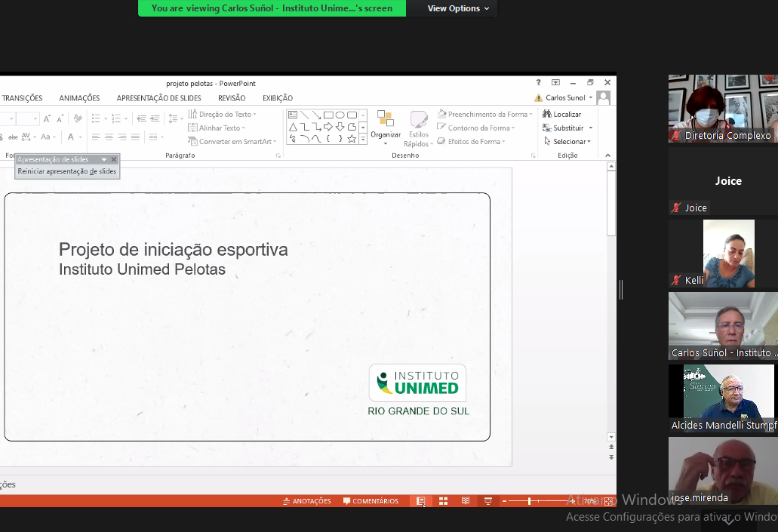Open the REVISÃO ribbon tab

point(232,98)
